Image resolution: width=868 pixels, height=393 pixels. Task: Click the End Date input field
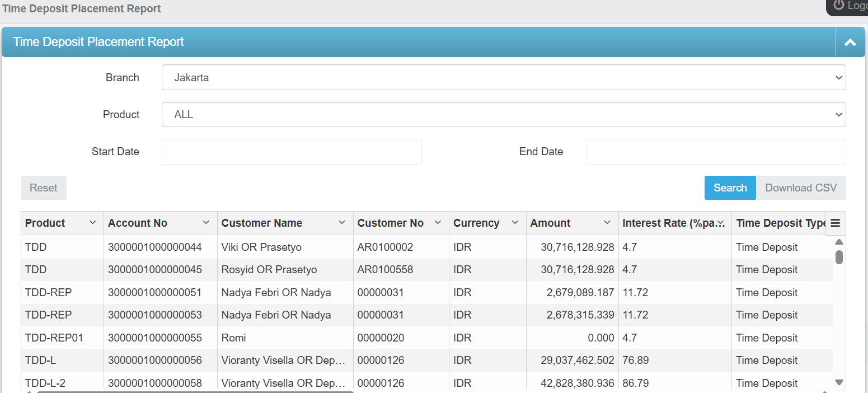point(715,152)
